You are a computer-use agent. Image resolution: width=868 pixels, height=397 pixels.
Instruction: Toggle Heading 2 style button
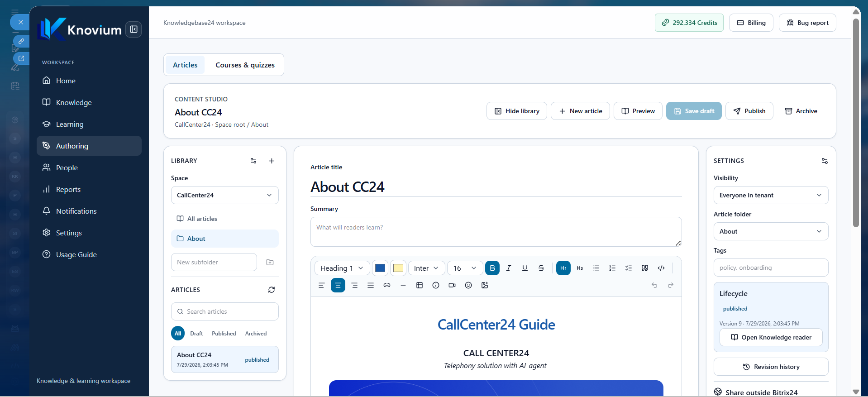click(x=580, y=268)
